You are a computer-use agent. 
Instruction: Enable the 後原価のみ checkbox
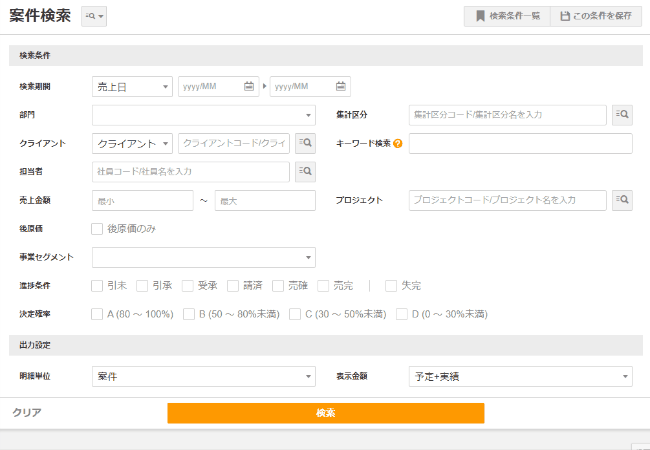coord(97,229)
